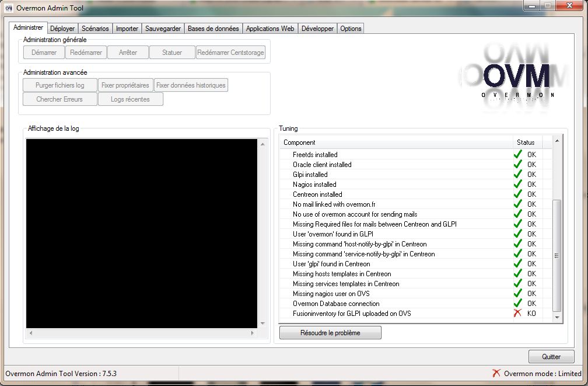Click log display scroll down arrow
The height and width of the screenshot is (386, 588).
[x=262, y=324]
